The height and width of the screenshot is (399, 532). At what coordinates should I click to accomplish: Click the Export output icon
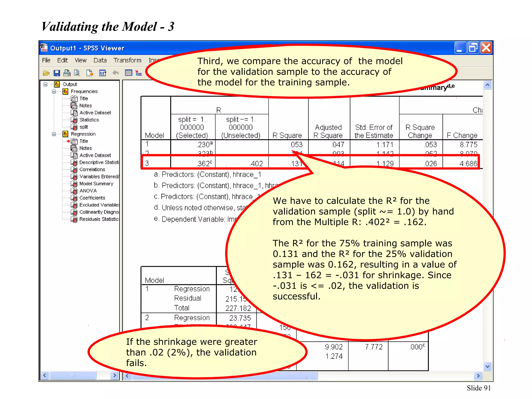(x=90, y=73)
